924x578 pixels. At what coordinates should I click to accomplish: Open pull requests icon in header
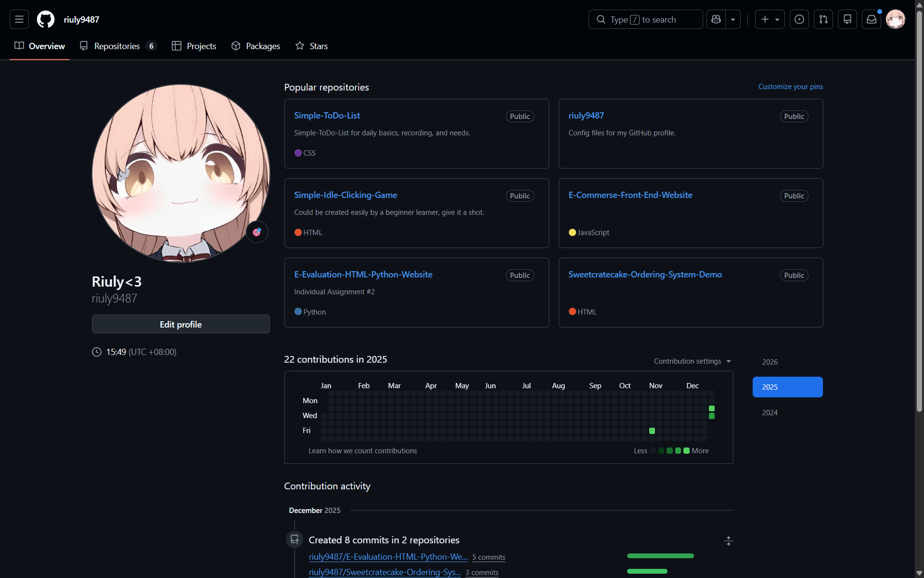(823, 19)
